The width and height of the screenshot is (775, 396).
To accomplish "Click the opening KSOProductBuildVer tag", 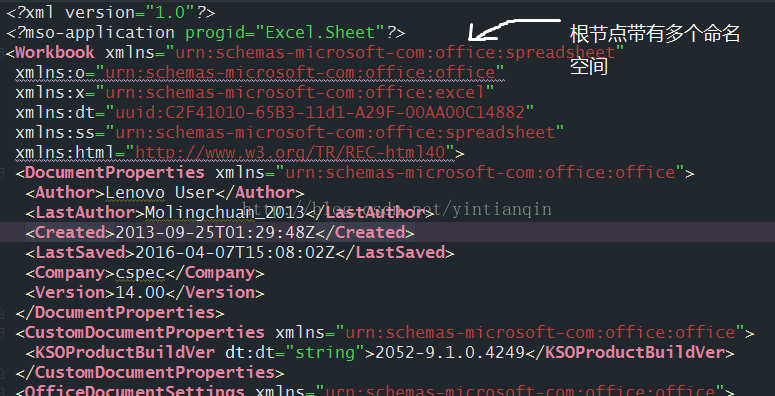I will click(120, 352).
